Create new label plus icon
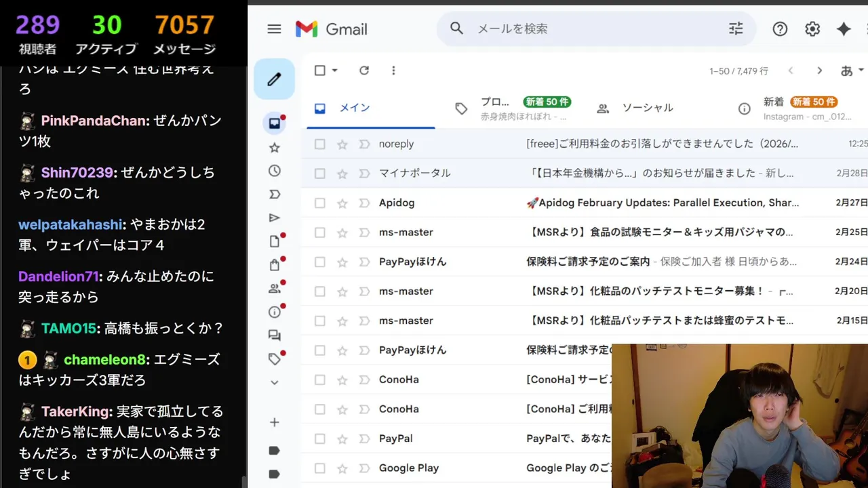868x488 pixels. point(275,422)
